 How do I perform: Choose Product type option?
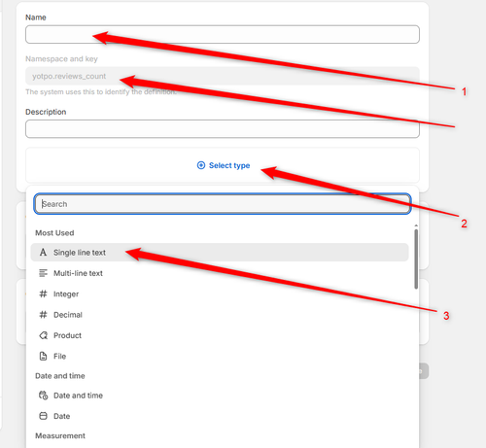220,335
